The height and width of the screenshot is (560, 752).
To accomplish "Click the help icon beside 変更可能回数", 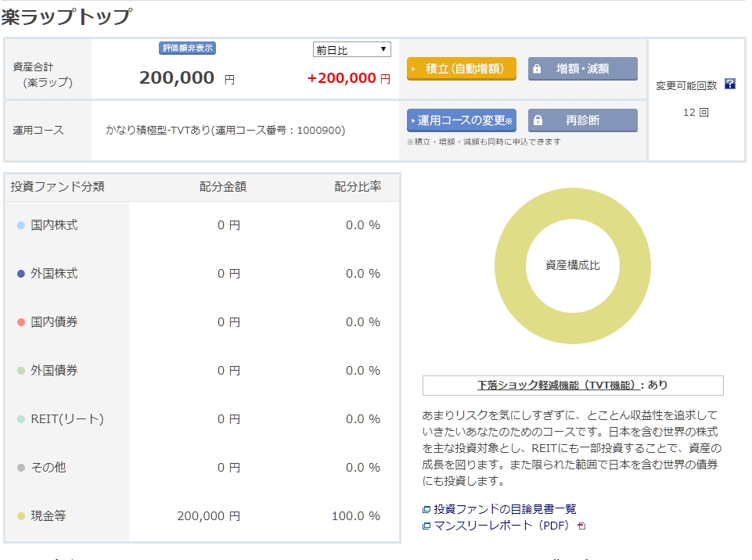I will (x=730, y=84).
